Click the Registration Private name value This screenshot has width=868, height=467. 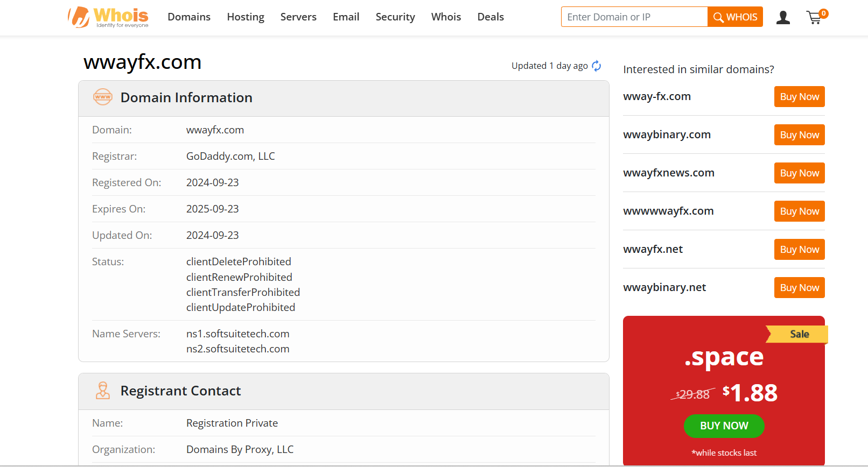tap(232, 423)
